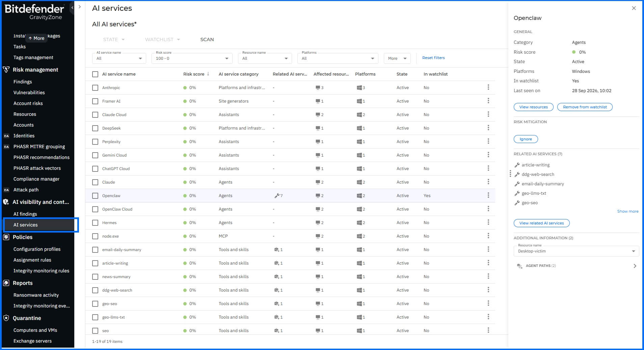Open the Openclaw row three-dot menu
Viewport: 644px width, 350px height.
[488, 195]
